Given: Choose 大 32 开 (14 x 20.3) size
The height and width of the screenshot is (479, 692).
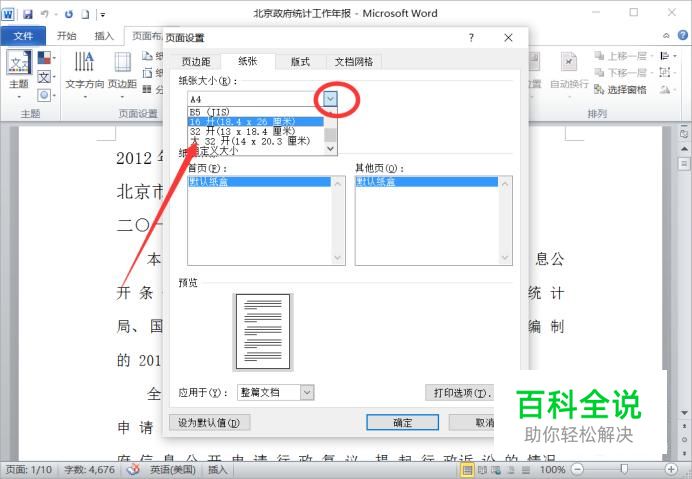Looking at the screenshot, I should click(256, 141).
